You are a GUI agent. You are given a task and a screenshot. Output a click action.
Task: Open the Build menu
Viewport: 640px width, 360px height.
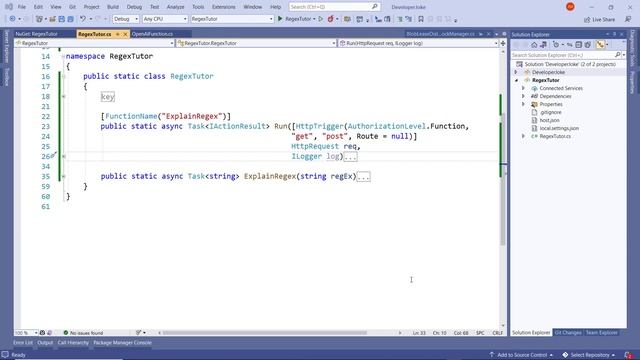coord(113,7)
